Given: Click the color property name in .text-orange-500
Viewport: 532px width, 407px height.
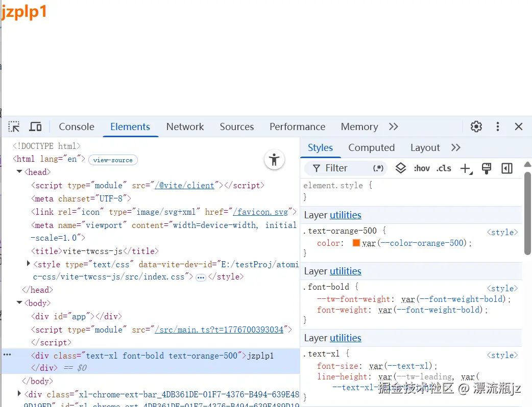Looking at the screenshot, I should (x=328, y=243).
